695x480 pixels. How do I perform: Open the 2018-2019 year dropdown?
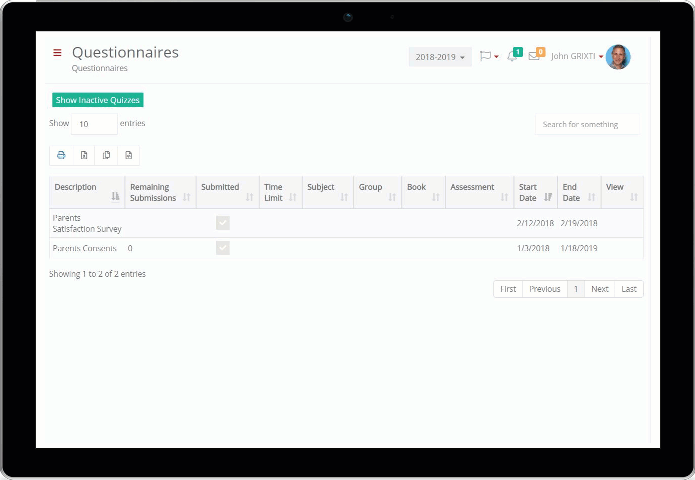pyautogui.click(x=440, y=57)
